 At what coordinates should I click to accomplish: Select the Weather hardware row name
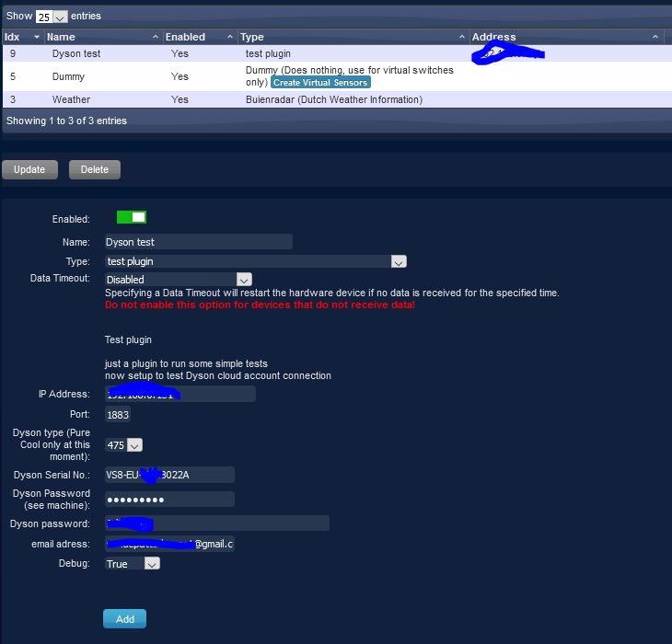[71, 99]
